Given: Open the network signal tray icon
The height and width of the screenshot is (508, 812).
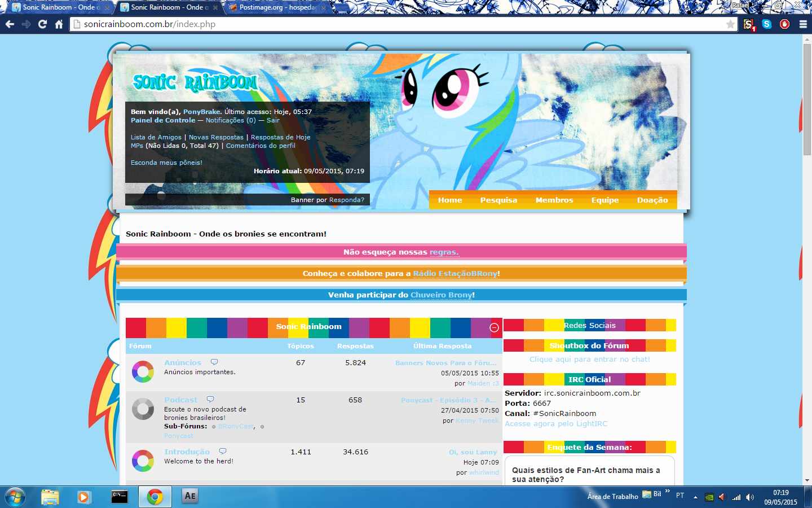Looking at the screenshot, I should (736, 497).
